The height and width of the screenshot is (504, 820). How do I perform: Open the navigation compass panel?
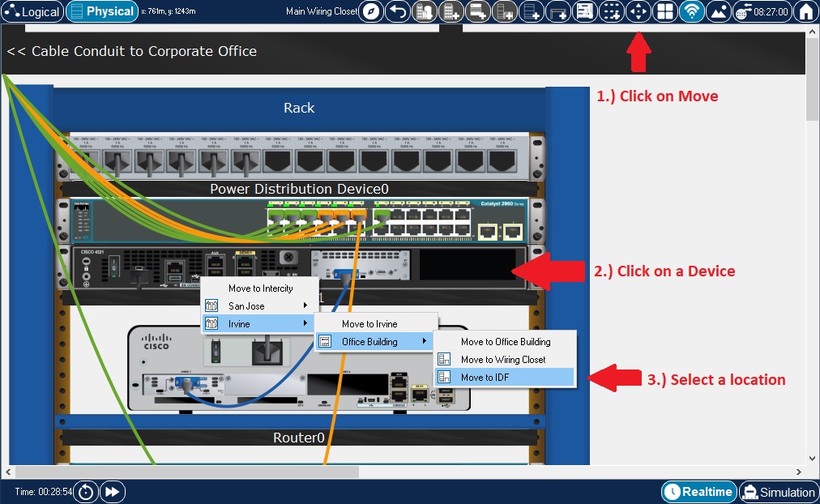click(x=370, y=11)
